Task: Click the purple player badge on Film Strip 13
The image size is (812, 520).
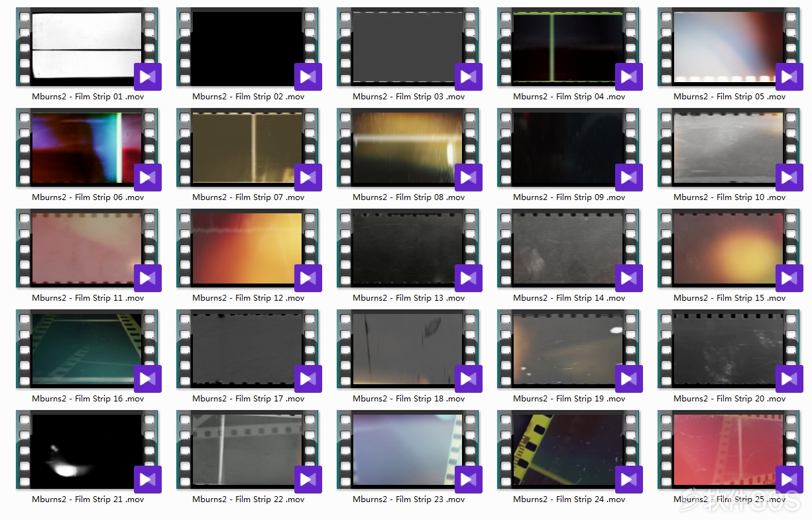Action: pyautogui.click(x=469, y=278)
